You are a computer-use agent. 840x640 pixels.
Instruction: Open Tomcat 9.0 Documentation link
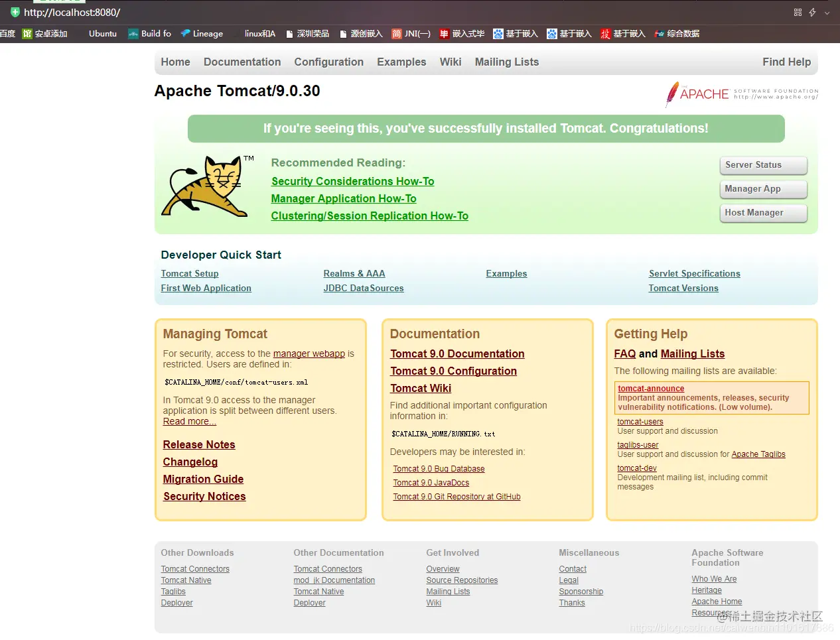pyautogui.click(x=457, y=353)
